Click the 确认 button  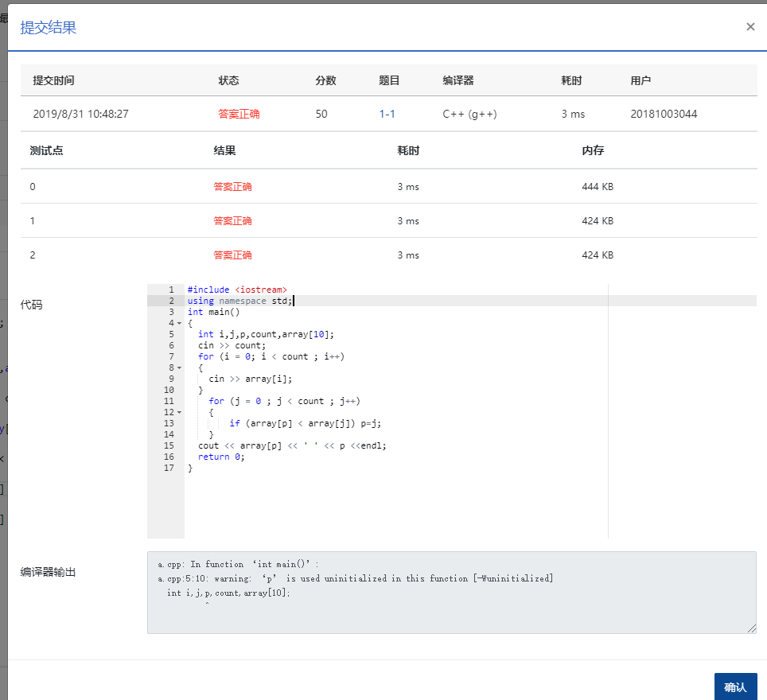pyautogui.click(x=735, y=686)
